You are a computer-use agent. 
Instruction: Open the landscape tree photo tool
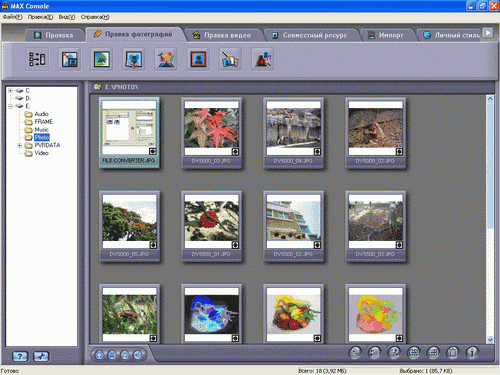click(x=102, y=59)
